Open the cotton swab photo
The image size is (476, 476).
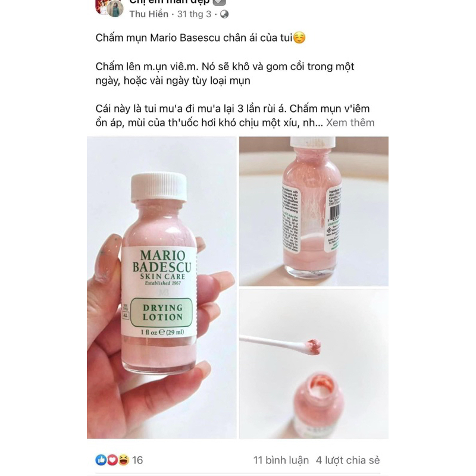coord(314,364)
